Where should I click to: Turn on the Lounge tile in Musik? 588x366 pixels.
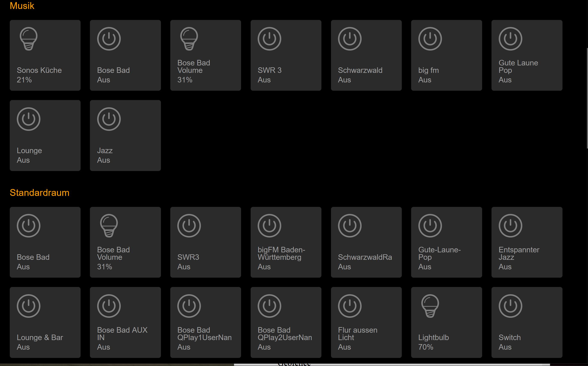(x=45, y=136)
